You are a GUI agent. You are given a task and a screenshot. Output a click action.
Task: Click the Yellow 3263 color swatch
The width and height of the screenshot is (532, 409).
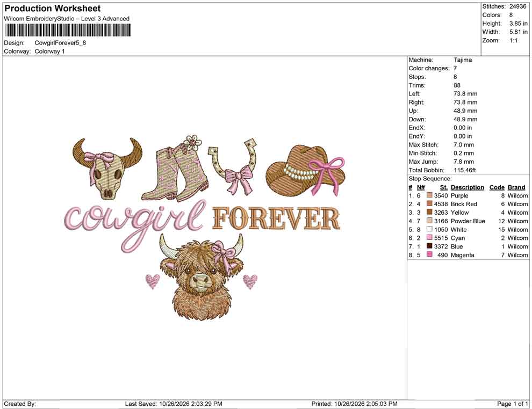click(429, 212)
